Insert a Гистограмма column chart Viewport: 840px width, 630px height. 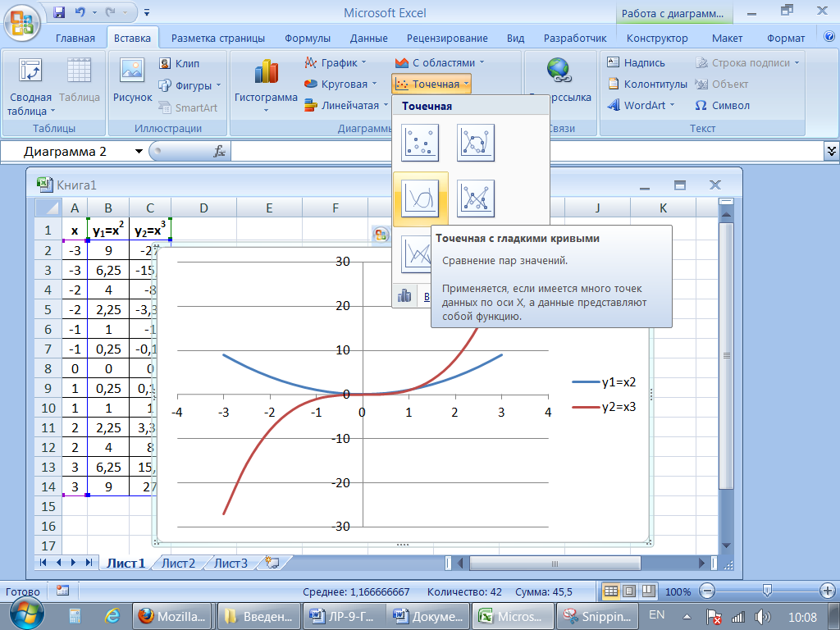(266, 84)
